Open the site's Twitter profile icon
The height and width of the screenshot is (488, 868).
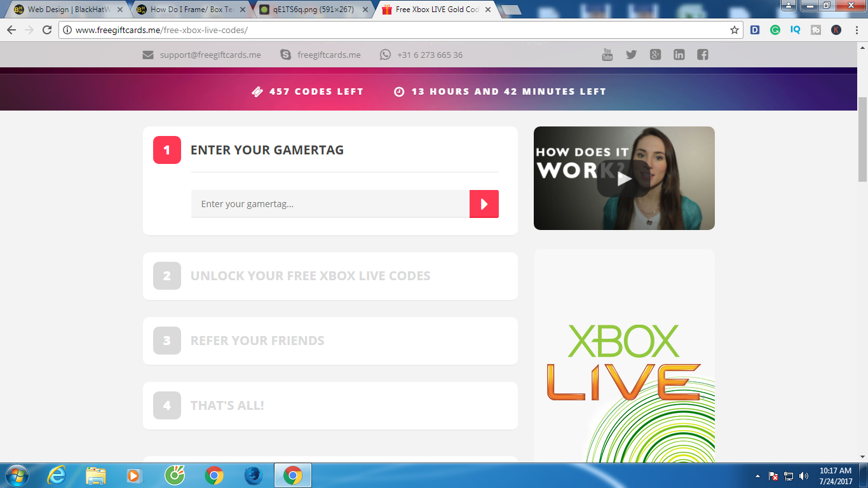pyautogui.click(x=631, y=55)
